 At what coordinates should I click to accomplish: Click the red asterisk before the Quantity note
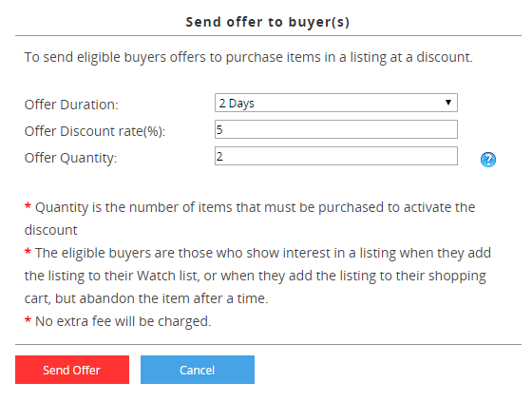tap(28, 206)
